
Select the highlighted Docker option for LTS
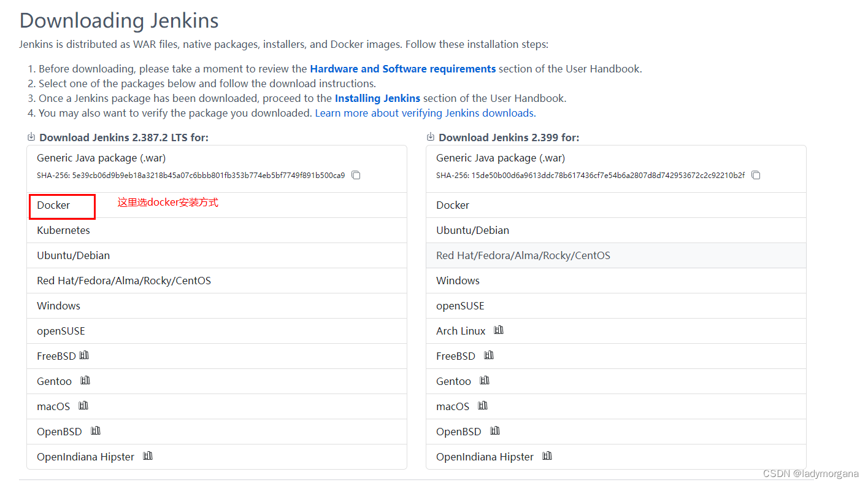[x=61, y=205]
